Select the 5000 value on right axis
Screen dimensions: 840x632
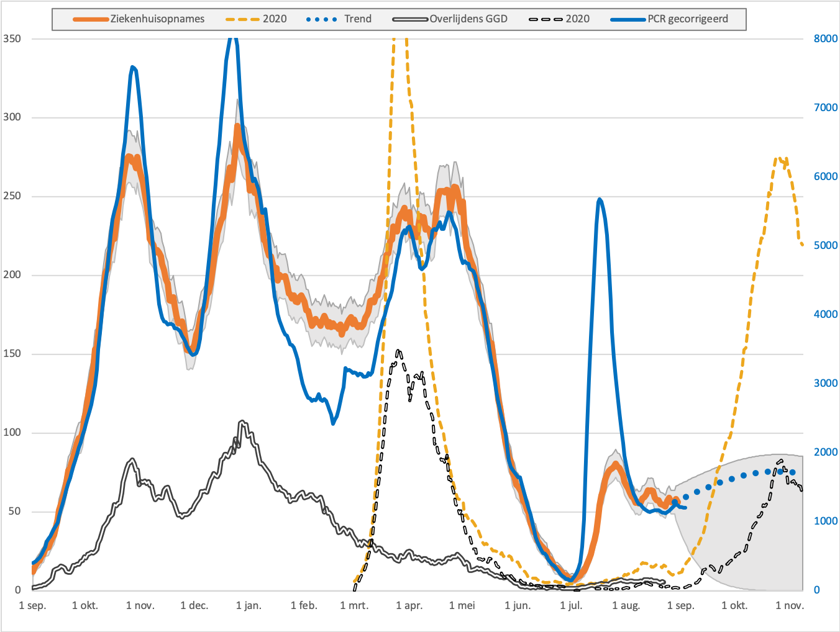[826, 245]
